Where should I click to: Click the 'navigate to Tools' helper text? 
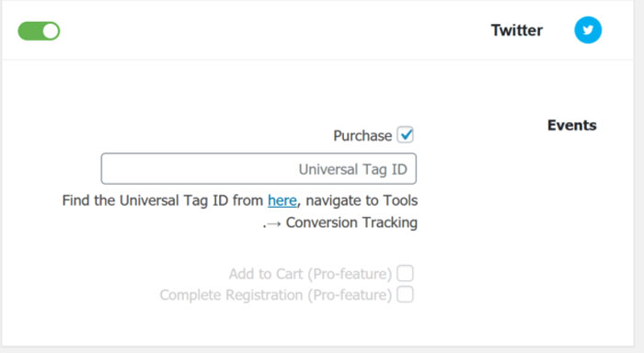click(362, 200)
